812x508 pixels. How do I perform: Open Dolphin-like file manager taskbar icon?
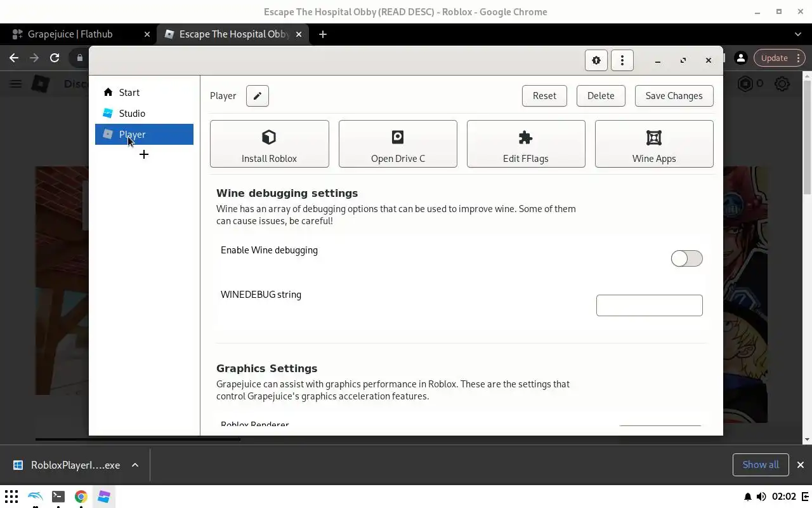tap(35, 497)
